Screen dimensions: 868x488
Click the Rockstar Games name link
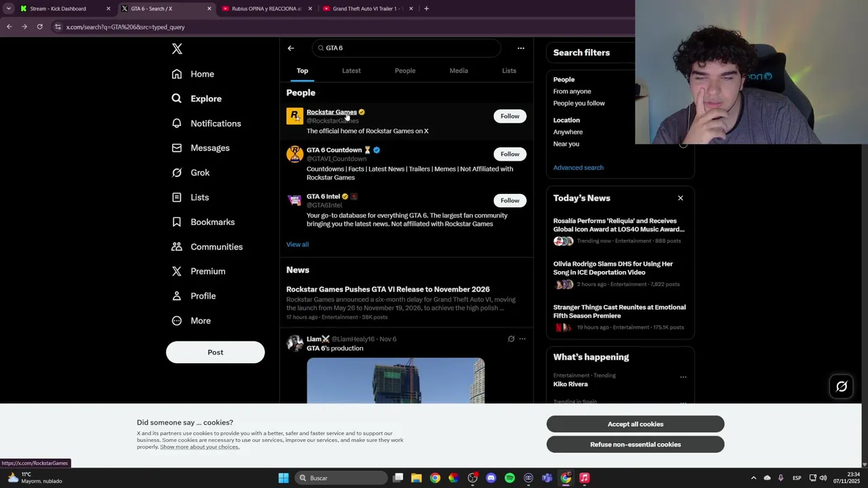coord(332,112)
